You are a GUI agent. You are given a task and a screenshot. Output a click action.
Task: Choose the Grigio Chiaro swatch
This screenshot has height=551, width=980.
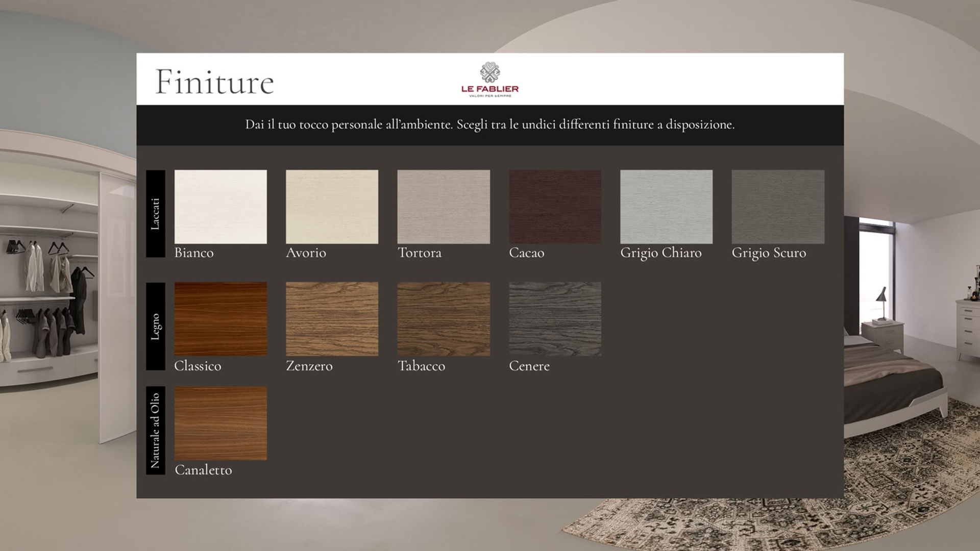tap(666, 207)
